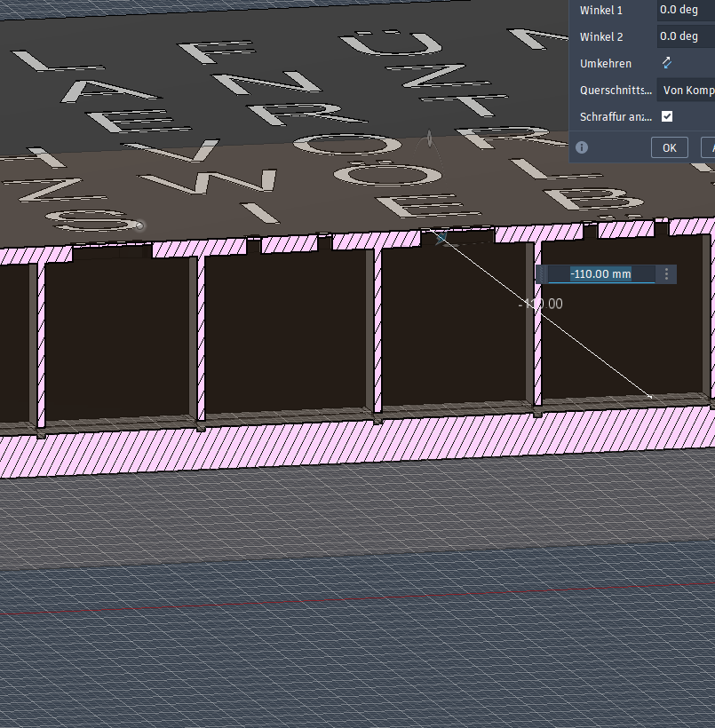Click the Umkehren flip direction icon

666,63
